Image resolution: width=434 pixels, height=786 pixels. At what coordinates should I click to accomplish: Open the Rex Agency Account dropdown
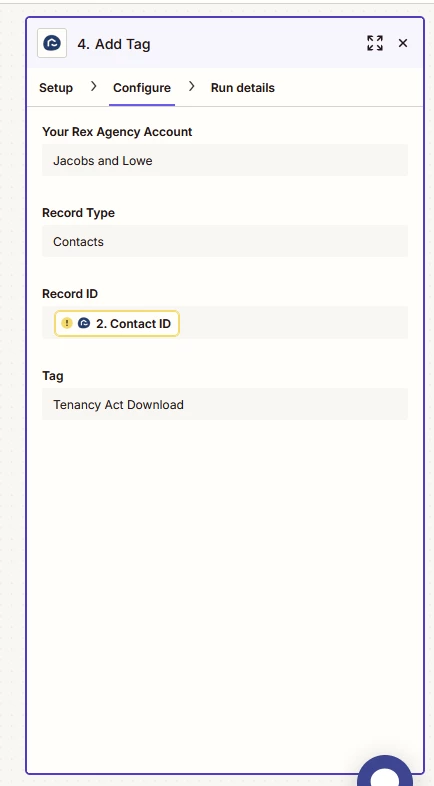pyautogui.click(x=225, y=160)
